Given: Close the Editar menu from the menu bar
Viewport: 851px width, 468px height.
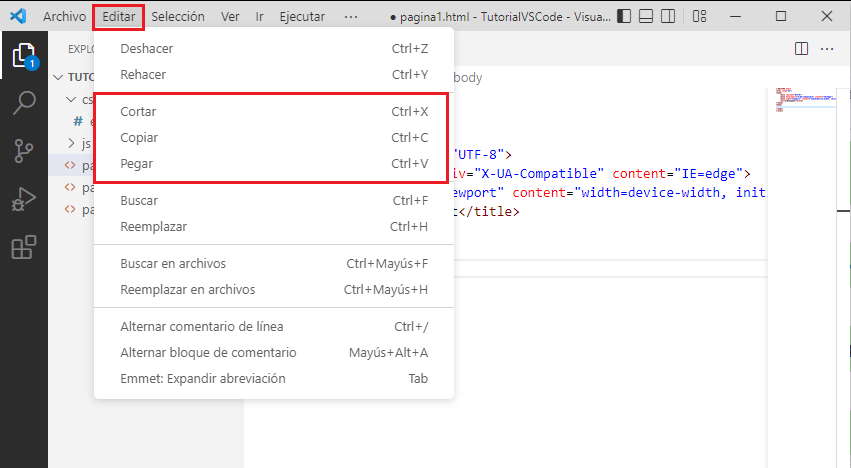Looking at the screenshot, I should pyautogui.click(x=119, y=17).
